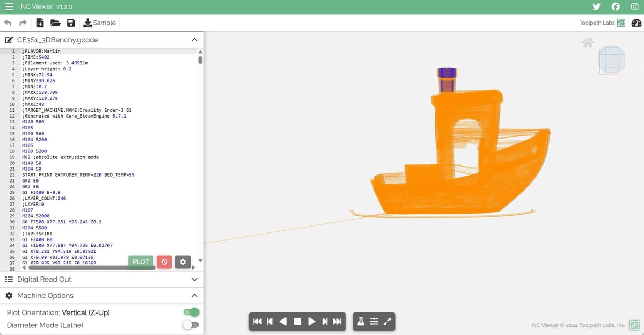
Task: Collapse the CE3S1_3DBenchy.gcode editor panel
Action: 194,40
